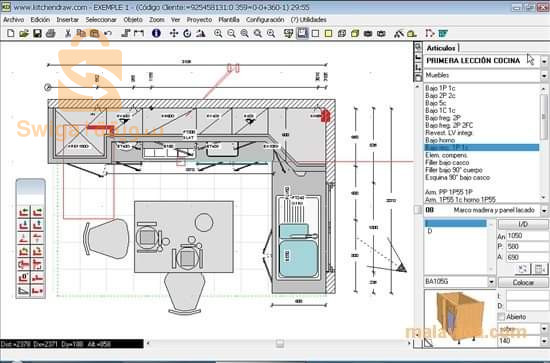550x363 pixels.
Task: Click the A height field showing 690
Action: [527, 257]
